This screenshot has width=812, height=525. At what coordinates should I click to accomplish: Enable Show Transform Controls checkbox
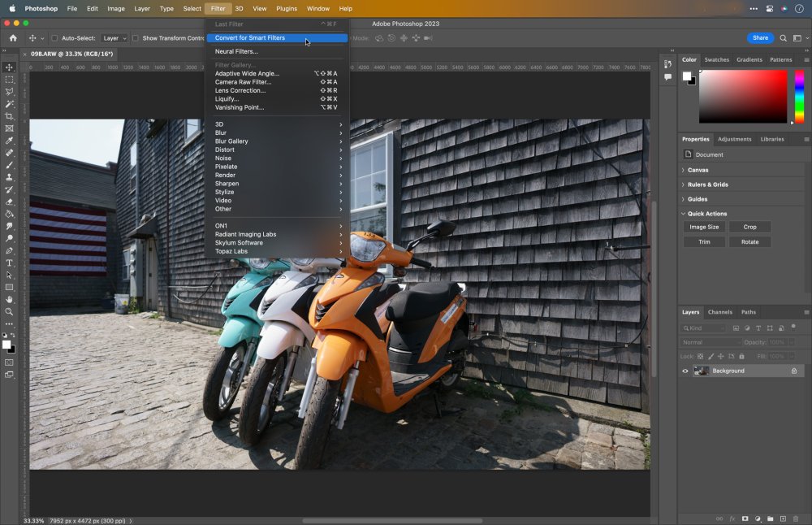click(136, 38)
